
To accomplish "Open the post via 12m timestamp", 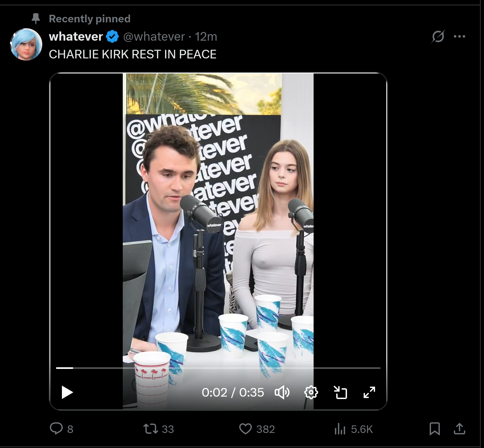I will 206,36.
